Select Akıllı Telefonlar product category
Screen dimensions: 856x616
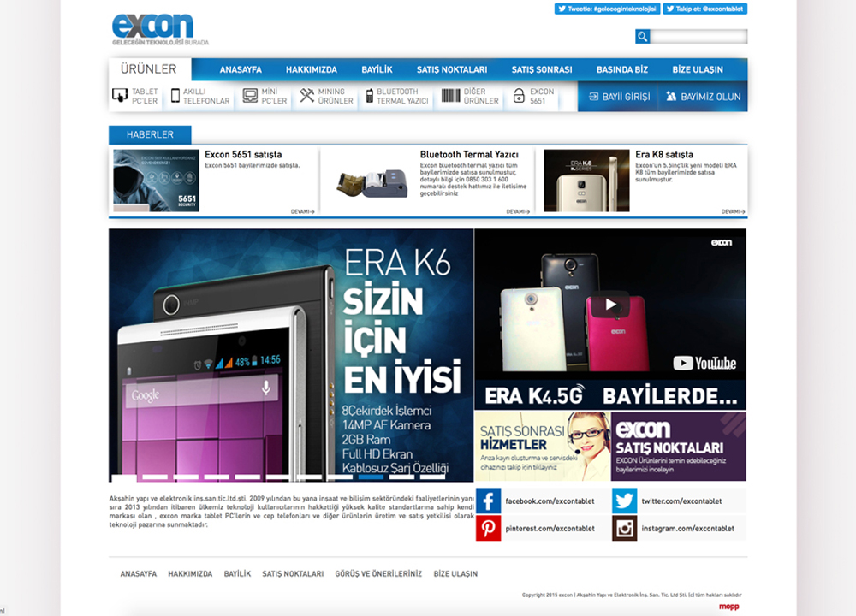click(x=200, y=96)
